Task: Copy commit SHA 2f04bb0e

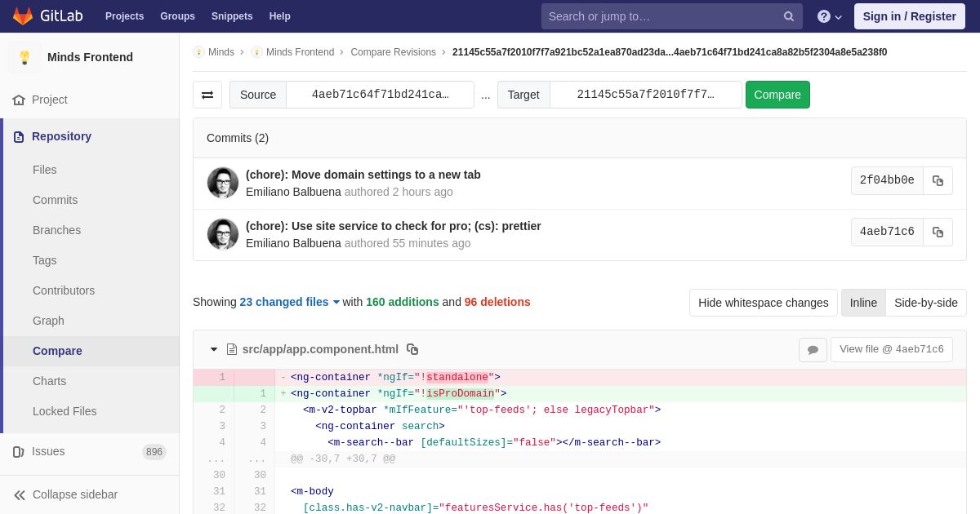Action: [938, 181]
